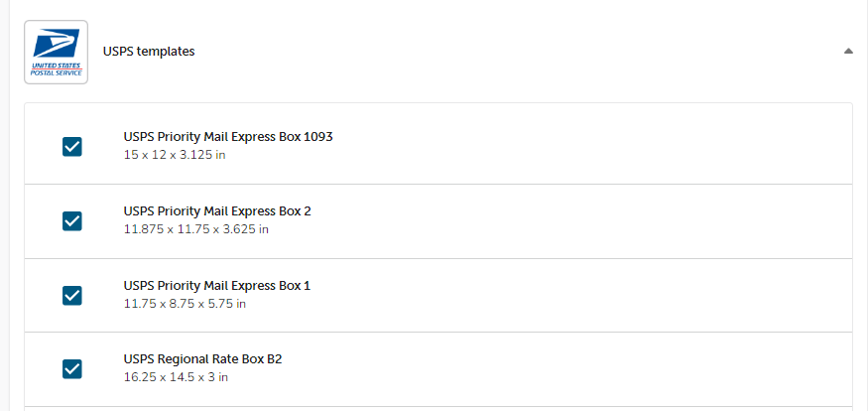Click the '11.75 x 8.75 x 5.75 in' dimensions
The height and width of the screenshot is (411, 868).
pyautogui.click(x=185, y=304)
